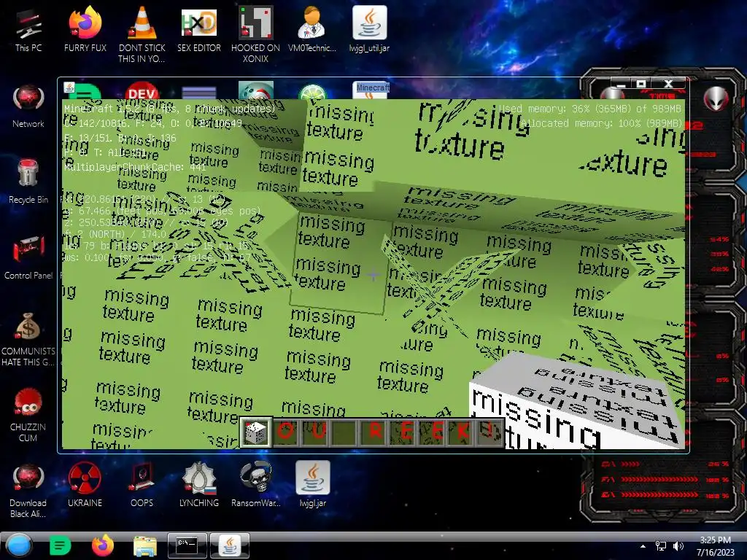This screenshot has height=560, width=747.
Task: Click the Java icon in the Minecraft title bar
Action: (x=69, y=87)
